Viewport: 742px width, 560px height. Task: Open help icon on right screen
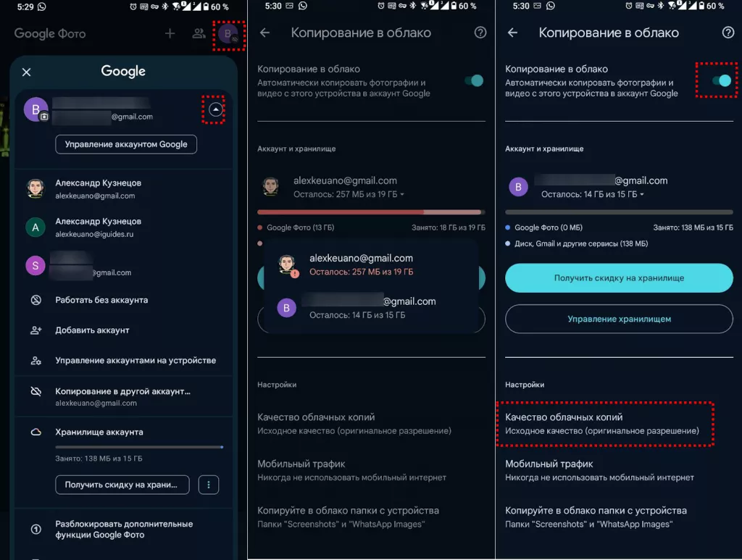(728, 33)
